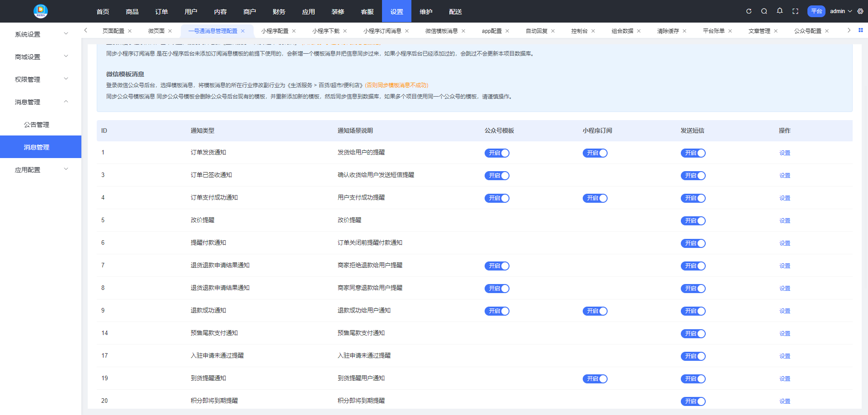Toggle 小程序订阅 for 订单支付成功通知
Image resolution: width=868 pixels, height=415 pixels.
pyautogui.click(x=595, y=198)
